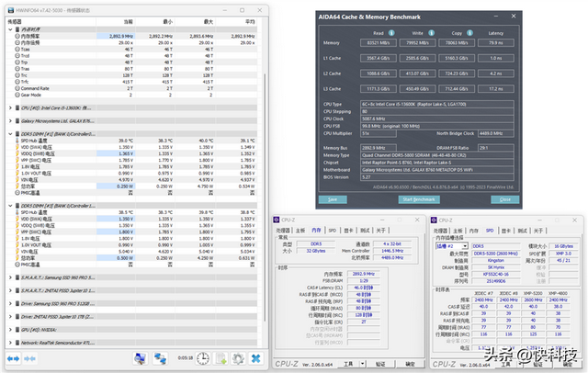Collapse the memory timings sensor group

[8, 29]
